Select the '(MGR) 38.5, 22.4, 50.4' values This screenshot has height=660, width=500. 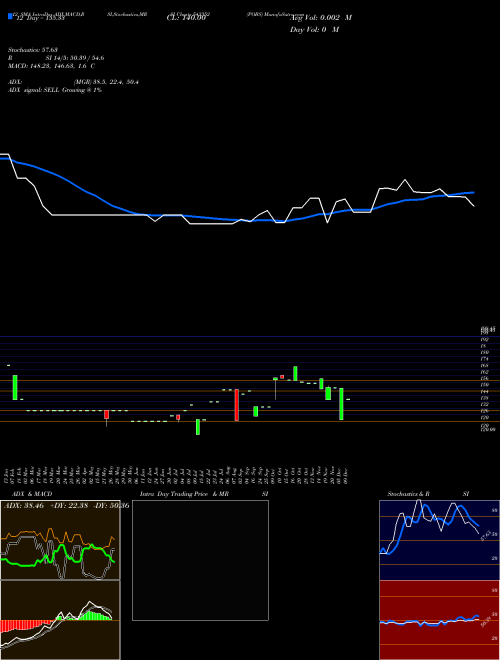coord(106,82)
